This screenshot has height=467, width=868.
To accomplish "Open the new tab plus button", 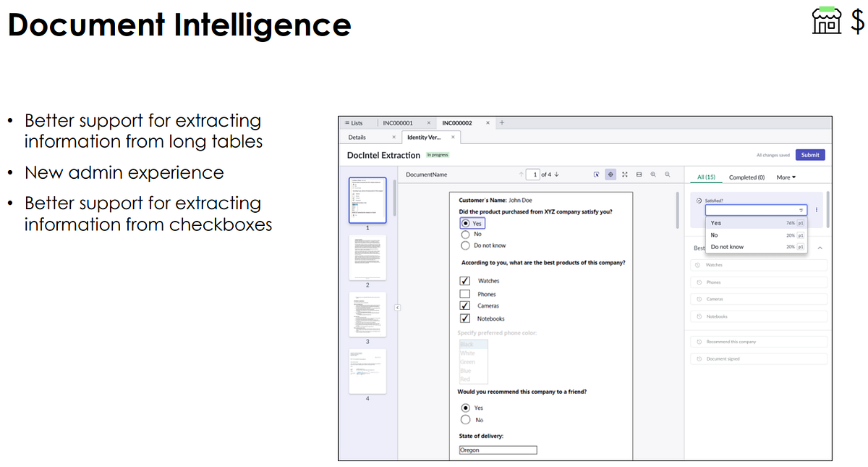I will [501, 122].
